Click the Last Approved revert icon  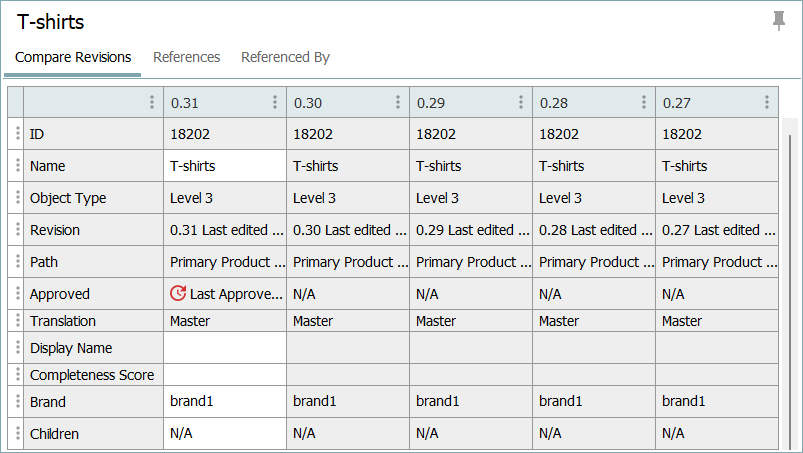[x=178, y=294]
